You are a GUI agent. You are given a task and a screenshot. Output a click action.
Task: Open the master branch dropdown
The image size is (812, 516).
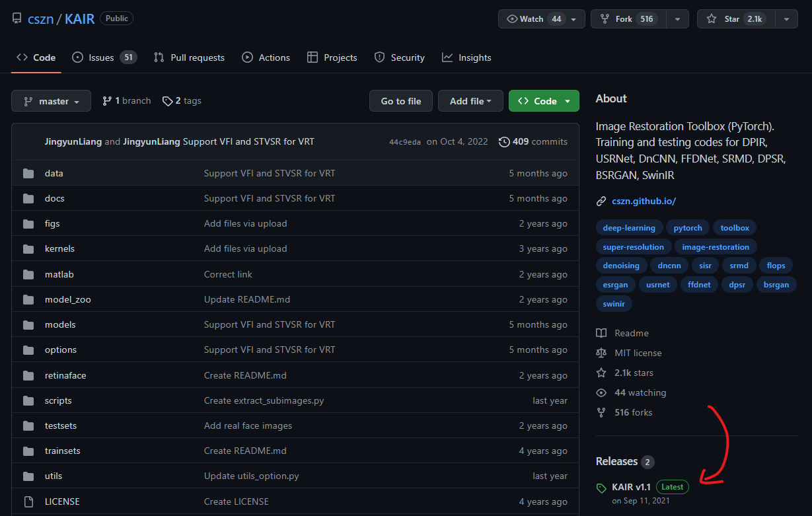point(52,101)
